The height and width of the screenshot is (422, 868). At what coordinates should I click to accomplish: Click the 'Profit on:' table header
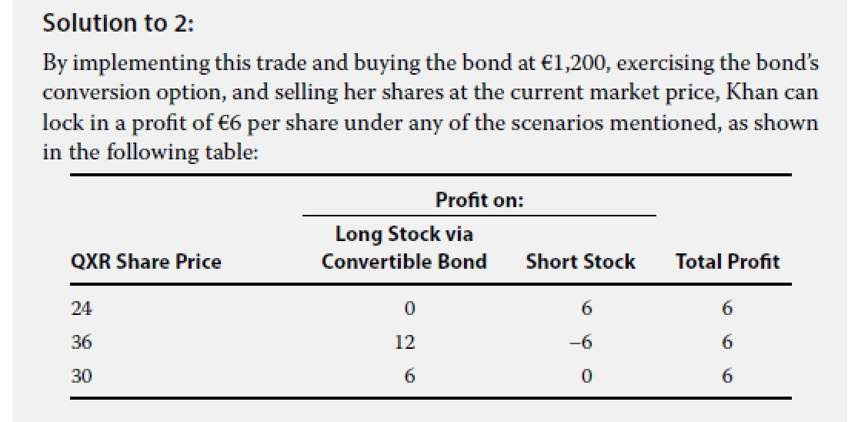479,201
